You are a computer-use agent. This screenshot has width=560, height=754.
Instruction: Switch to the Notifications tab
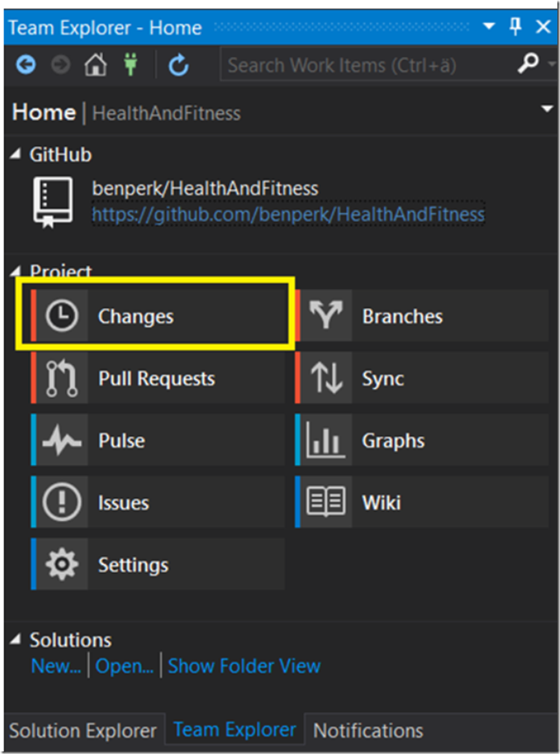(368, 731)
